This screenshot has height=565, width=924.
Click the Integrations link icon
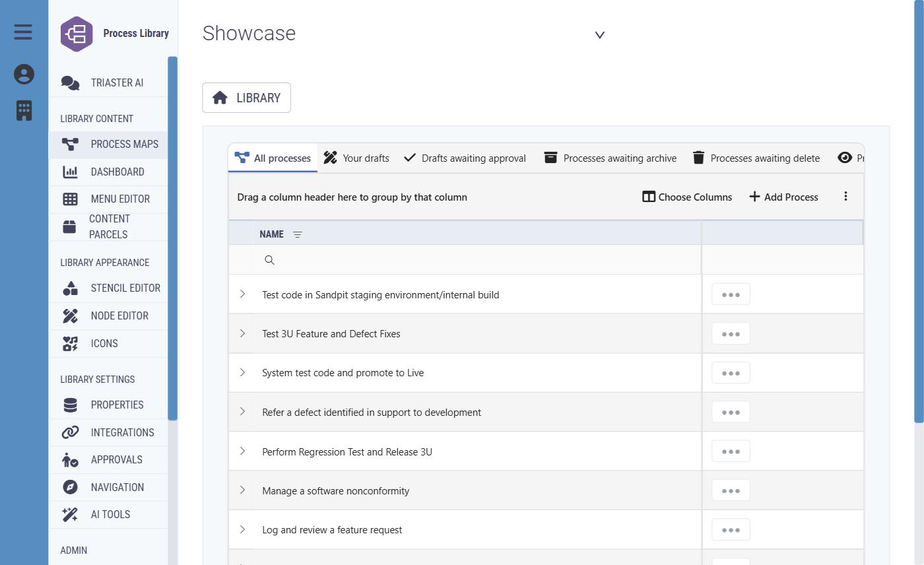coord(70,432)
